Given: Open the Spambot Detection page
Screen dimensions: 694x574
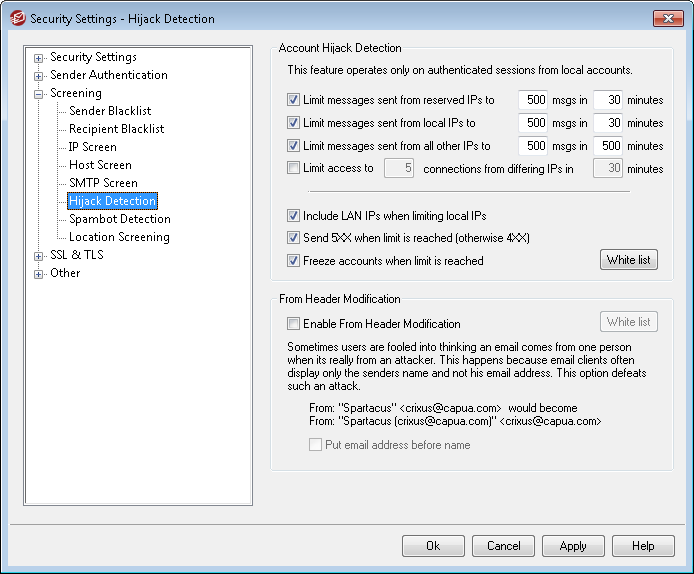Looking at the screenshot, I should (x=119, y=219).
